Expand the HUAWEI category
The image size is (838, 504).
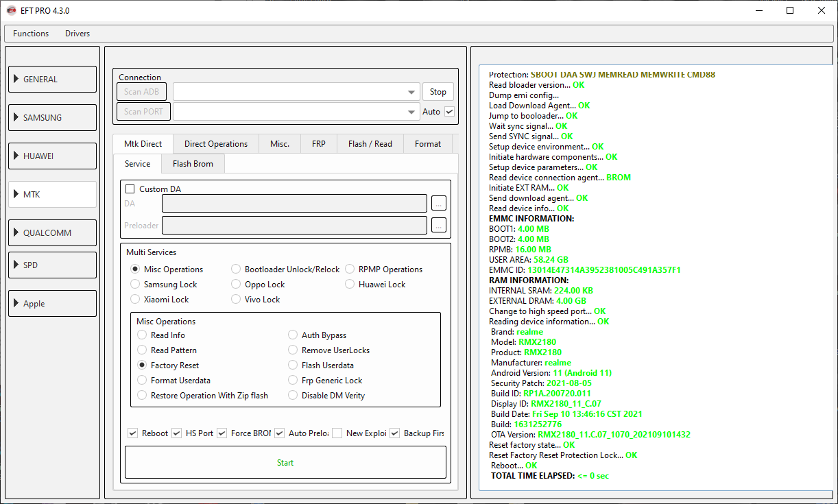pyautogui.click(x=52, y=156)
